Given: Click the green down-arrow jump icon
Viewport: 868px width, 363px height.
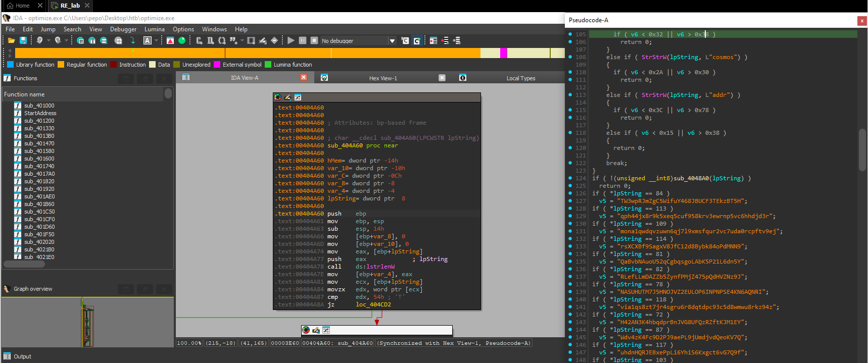Looking at the screenshot, I should pos(132,40).
